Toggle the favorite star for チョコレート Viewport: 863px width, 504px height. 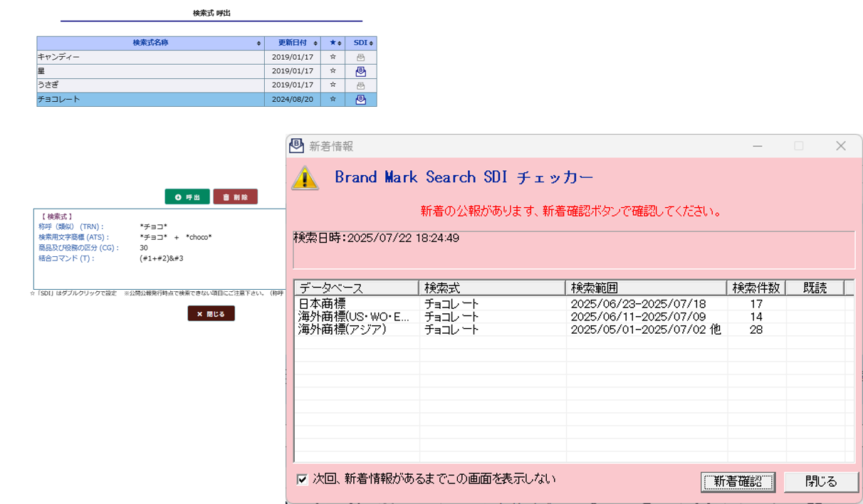(x=333, y=100)
